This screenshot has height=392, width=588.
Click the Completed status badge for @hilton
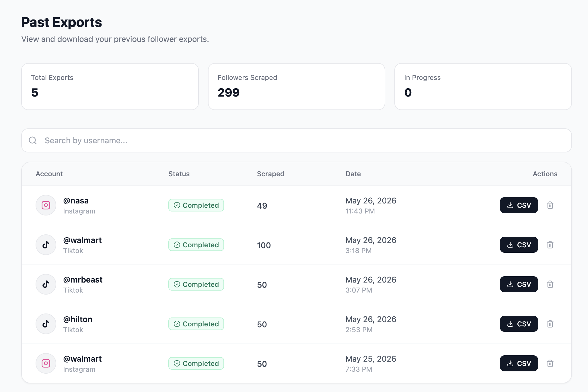(196, 324)
